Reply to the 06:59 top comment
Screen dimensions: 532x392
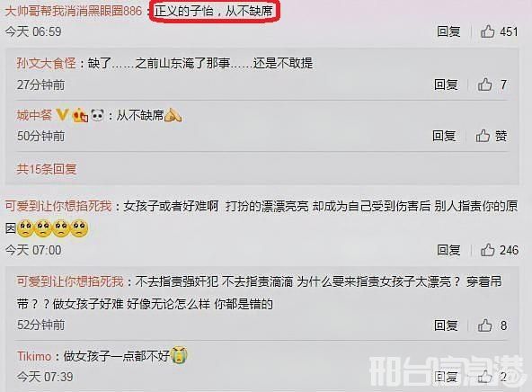click(448, 31)
